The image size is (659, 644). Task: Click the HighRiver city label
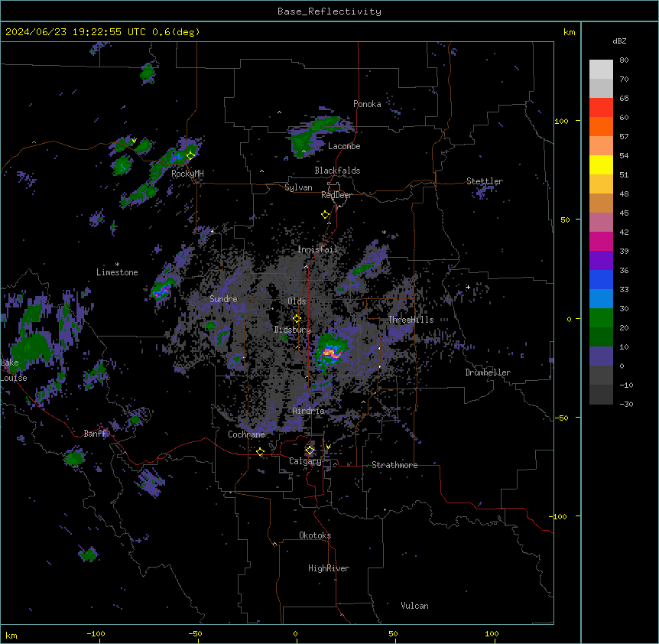point(329,568)
